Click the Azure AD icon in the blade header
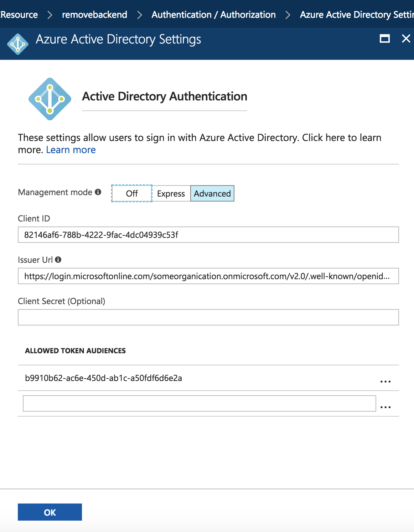The width and height of the screenshot is (414, 532). point(18,44)
